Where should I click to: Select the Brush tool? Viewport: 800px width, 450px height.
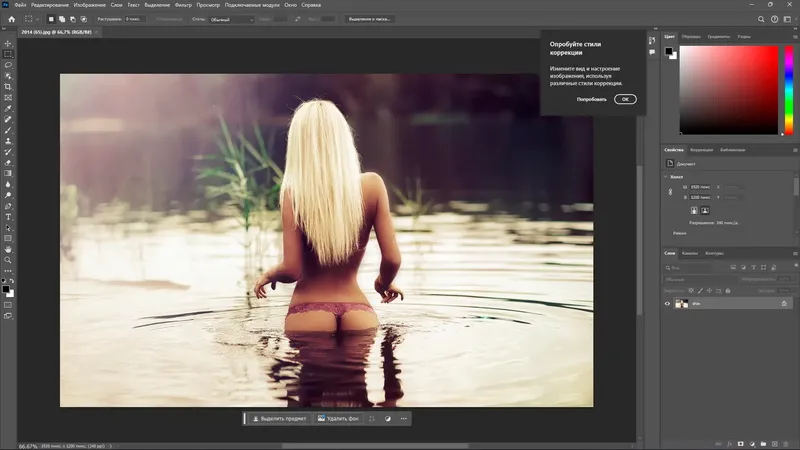[x=8, y=130]
